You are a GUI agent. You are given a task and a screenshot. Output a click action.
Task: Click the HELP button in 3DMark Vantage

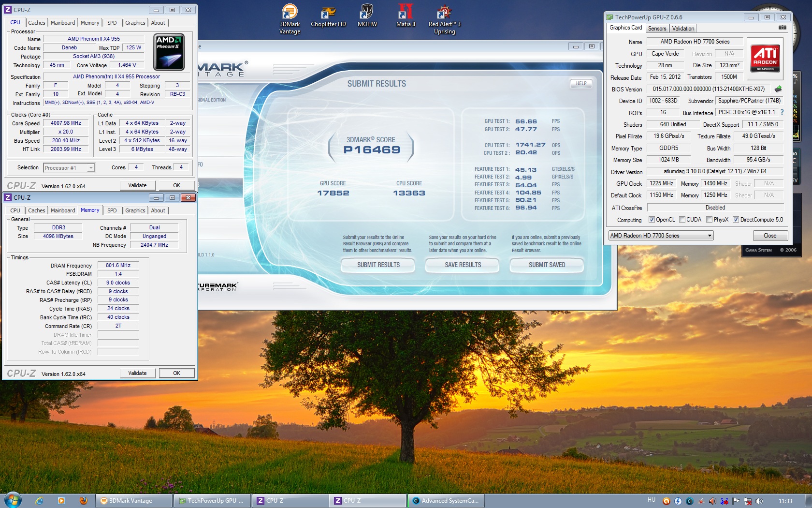[x=581, y=83]
